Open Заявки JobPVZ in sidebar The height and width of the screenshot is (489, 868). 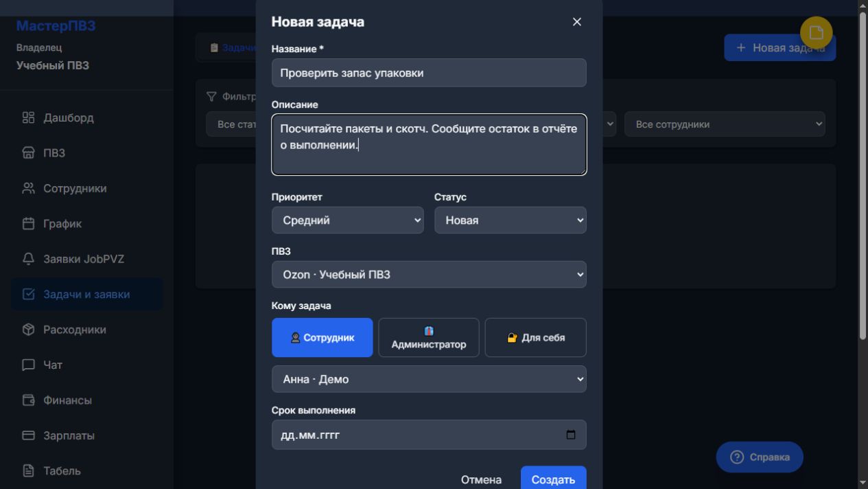[x=86, y=259]
